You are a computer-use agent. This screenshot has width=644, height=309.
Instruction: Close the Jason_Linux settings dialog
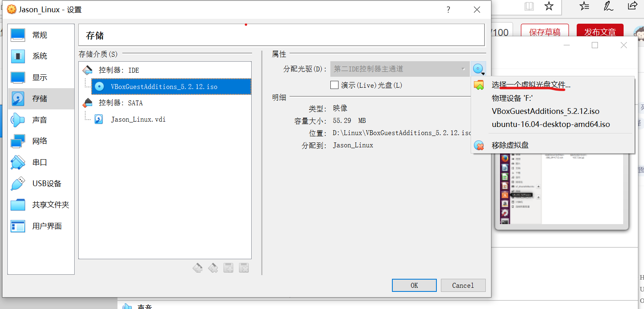477,9
